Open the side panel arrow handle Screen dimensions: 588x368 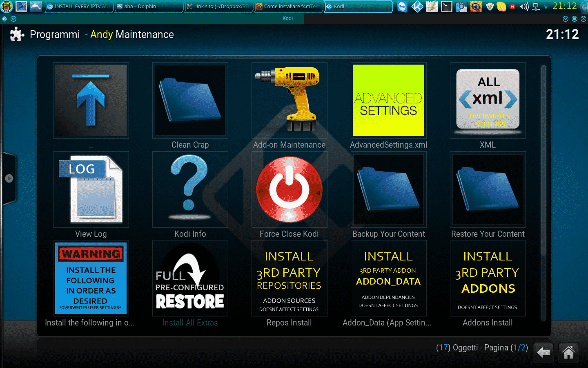tap(9, 178)
